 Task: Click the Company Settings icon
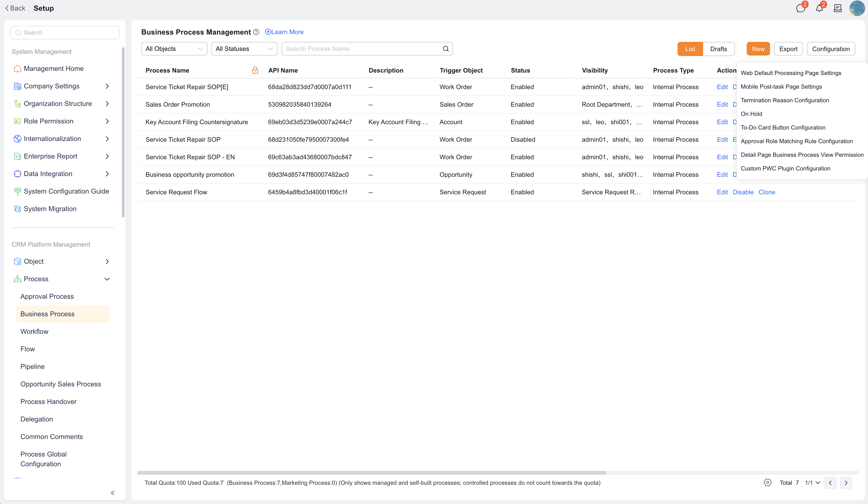click(x=17, y=86)
